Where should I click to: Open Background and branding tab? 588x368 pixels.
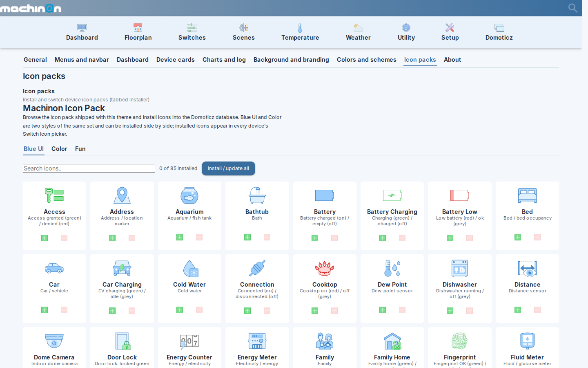pyautogui.click(x=291, y=60)
